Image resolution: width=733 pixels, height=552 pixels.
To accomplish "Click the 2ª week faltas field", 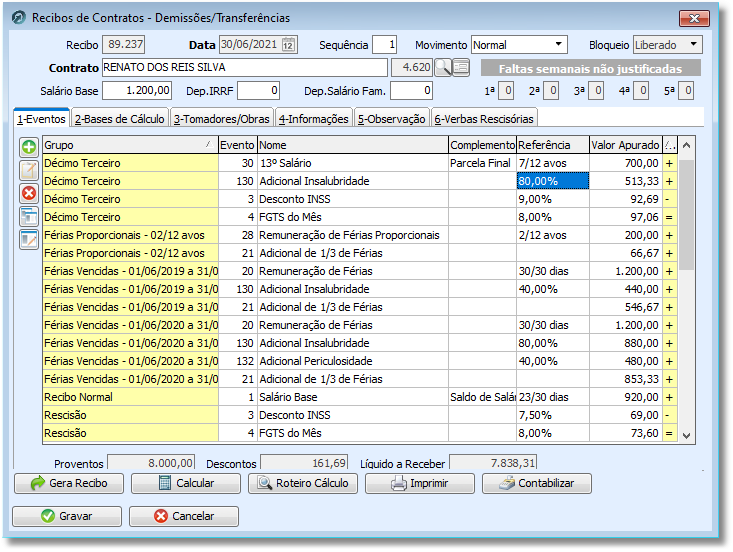I will 551,91.
